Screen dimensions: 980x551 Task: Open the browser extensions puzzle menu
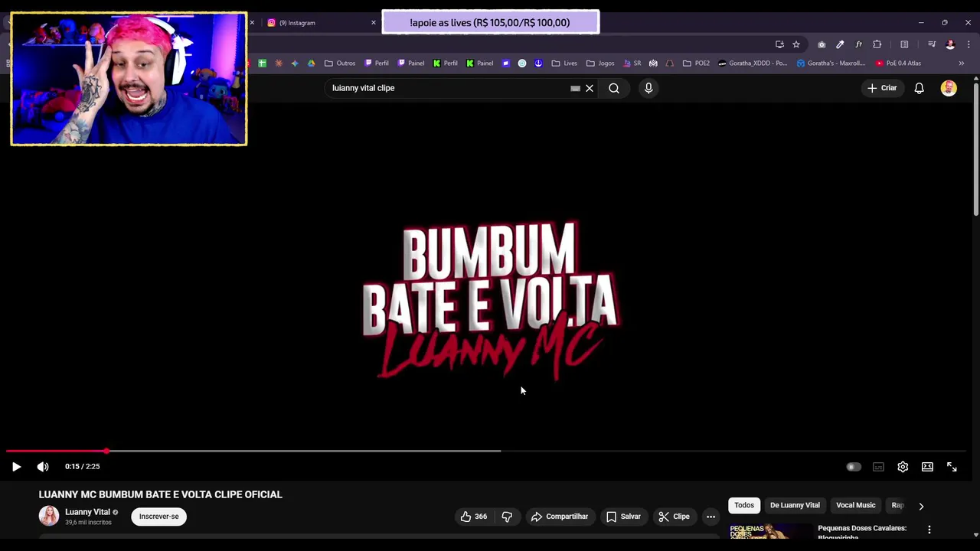click(877, 44)
